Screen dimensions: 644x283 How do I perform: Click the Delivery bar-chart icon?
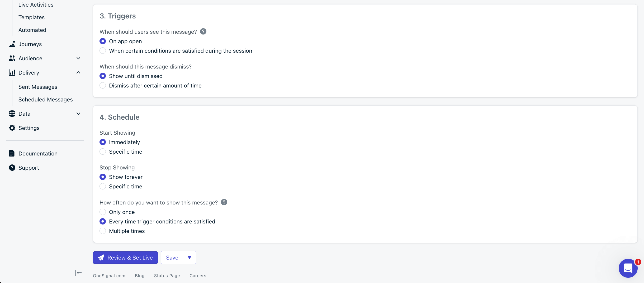(12, 72)
